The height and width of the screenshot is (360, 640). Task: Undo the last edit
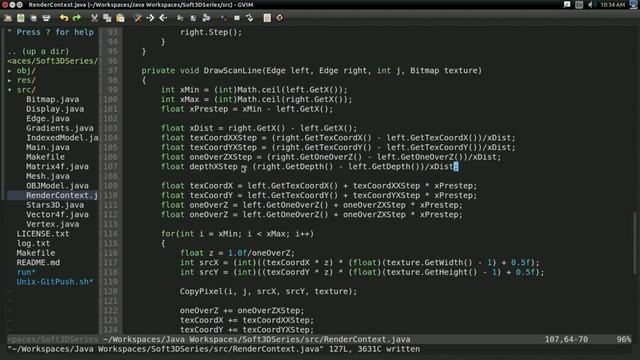point(64,18)
